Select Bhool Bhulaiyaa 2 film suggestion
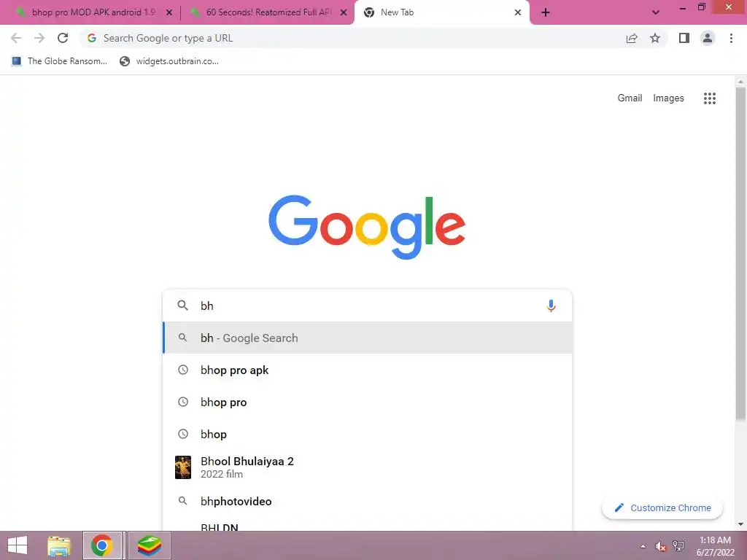This screenshot has width=747, height=560. click(x=368, y=467)
